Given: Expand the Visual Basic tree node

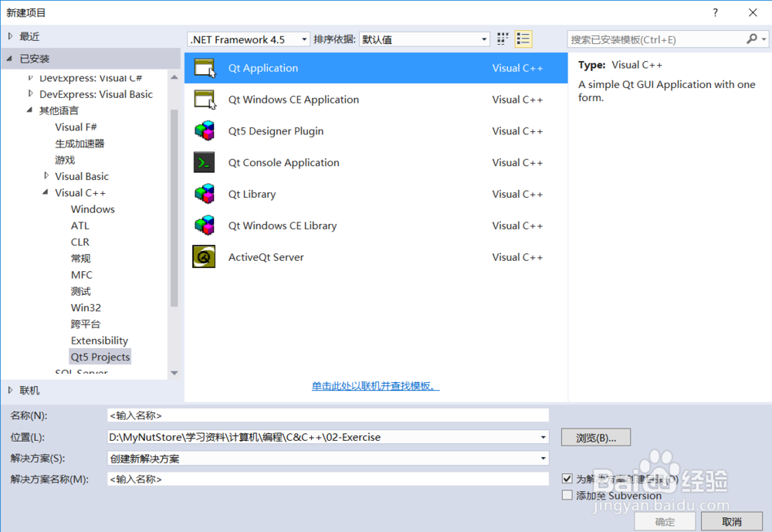Looking at the screenshot, I should [45, 176].
